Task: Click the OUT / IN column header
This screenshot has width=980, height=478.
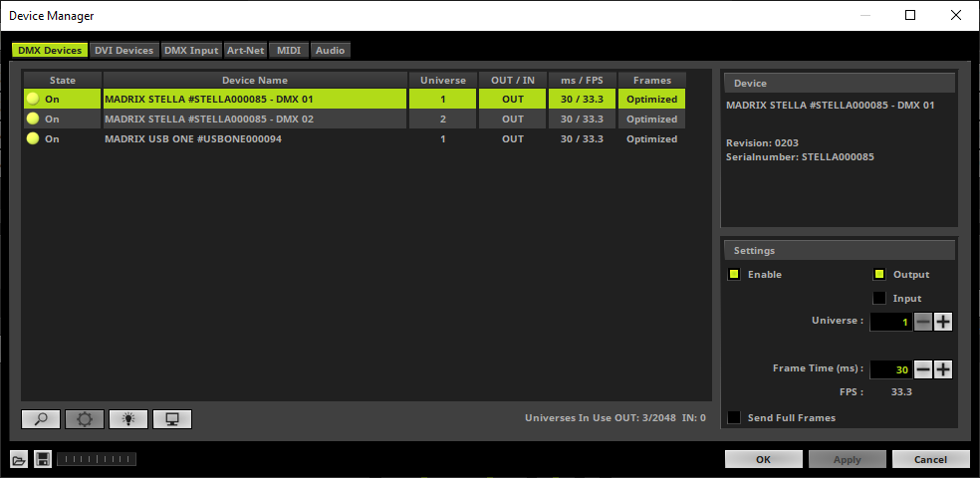Action: pyautogui.click(x=513, y=80)
